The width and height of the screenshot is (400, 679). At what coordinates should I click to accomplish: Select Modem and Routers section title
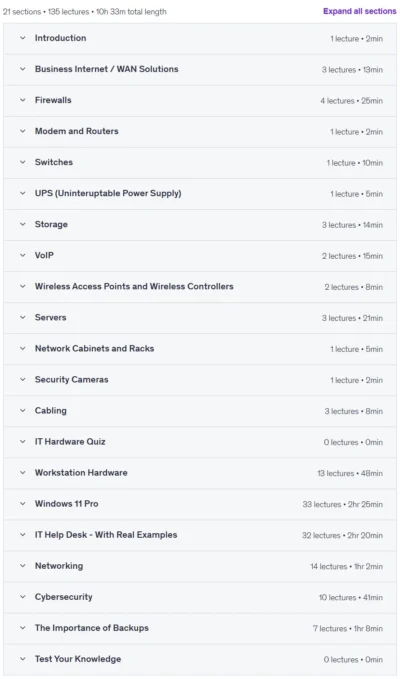point(77,131)
